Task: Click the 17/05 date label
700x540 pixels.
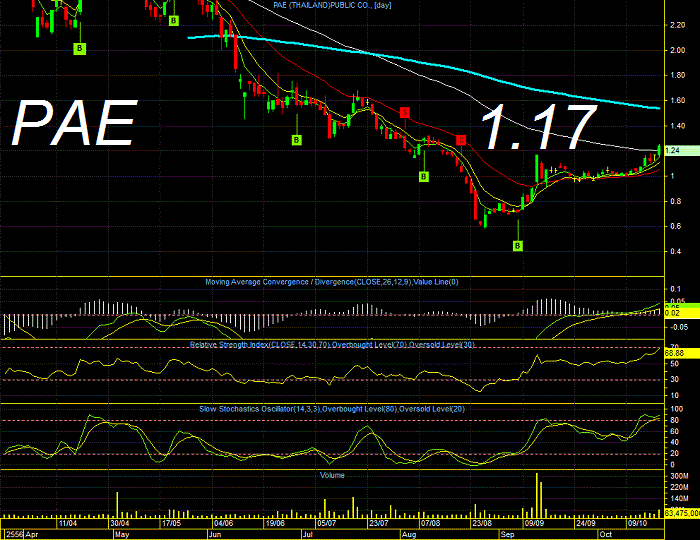Action: [x=171, y=523]
